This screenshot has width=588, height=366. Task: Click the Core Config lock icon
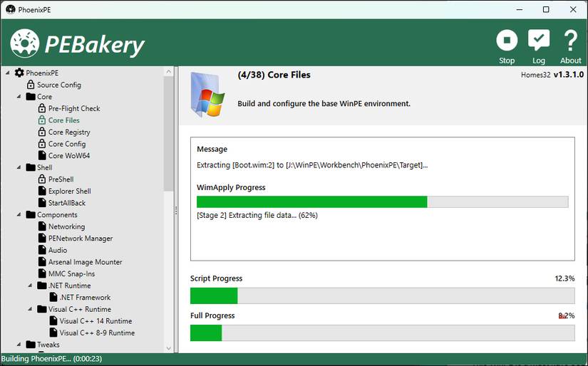(42, 143)
